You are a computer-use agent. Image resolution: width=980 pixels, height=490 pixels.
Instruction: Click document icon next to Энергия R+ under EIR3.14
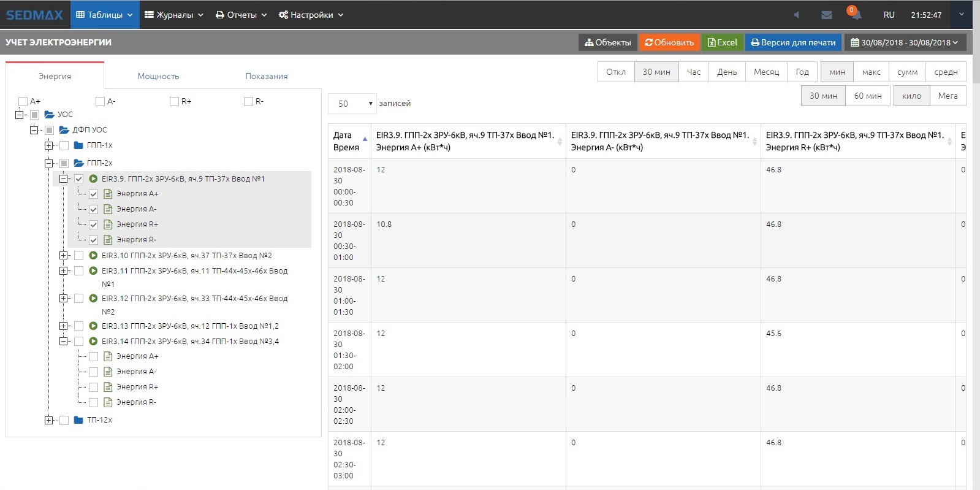(108, 387)
